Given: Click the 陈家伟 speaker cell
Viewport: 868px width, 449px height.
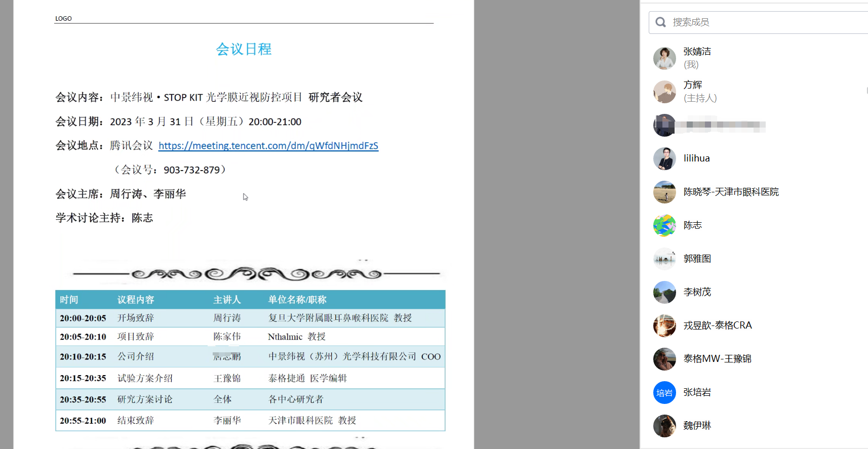Looking at the screenshot, I should [x=227, y=337].
